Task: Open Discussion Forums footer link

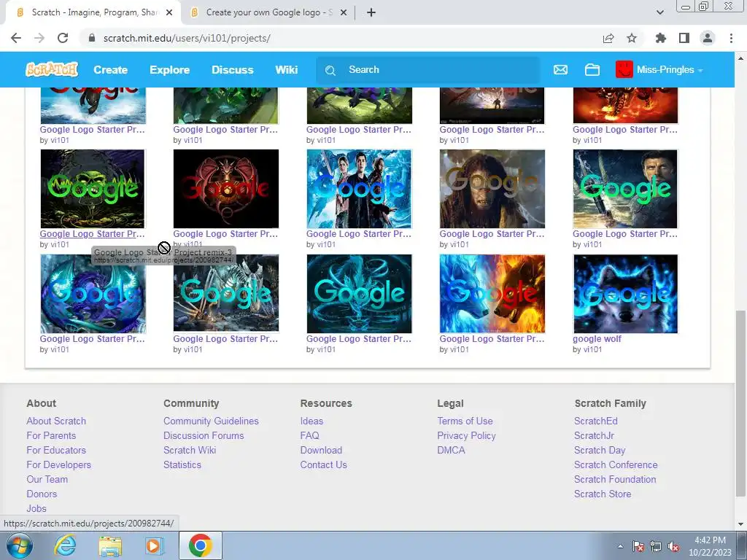Action: click(x=204, y=435)
